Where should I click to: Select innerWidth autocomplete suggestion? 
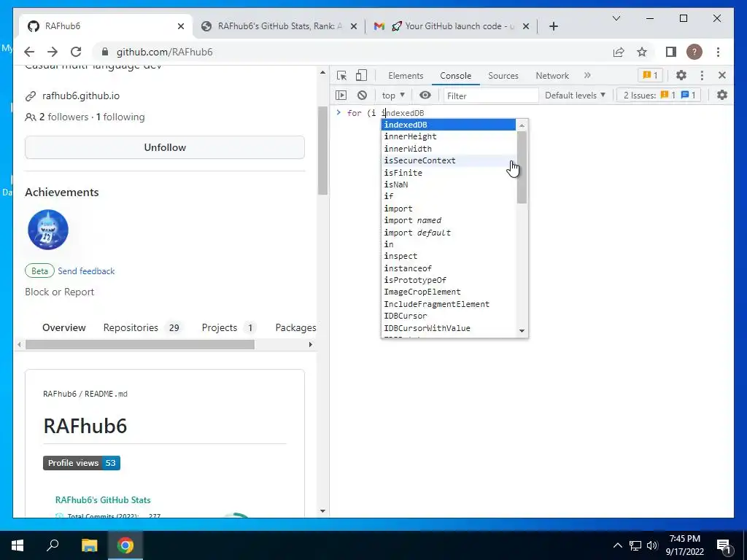click(x=449, y=149)
